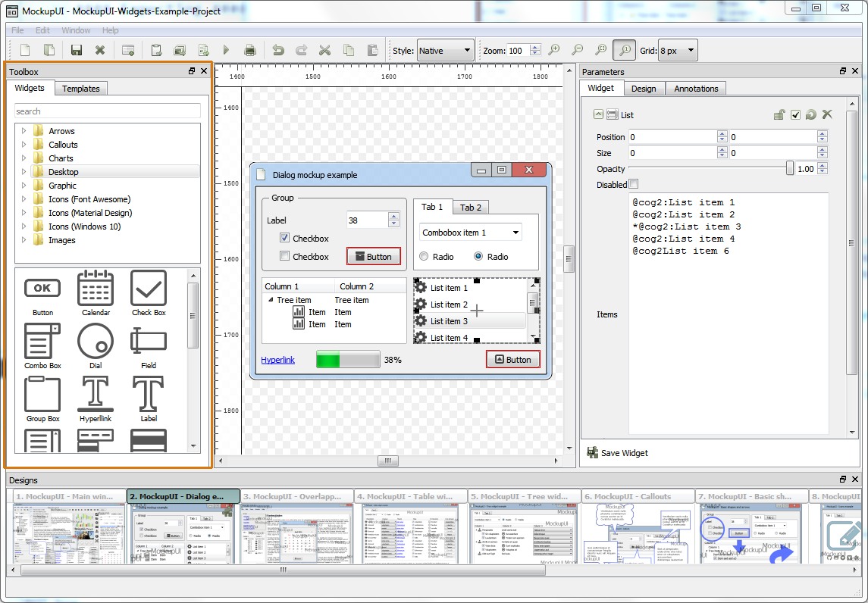
Task: Open the 6. MockupUI - Callouts design thumbnail
Action: tap(638, 526)
